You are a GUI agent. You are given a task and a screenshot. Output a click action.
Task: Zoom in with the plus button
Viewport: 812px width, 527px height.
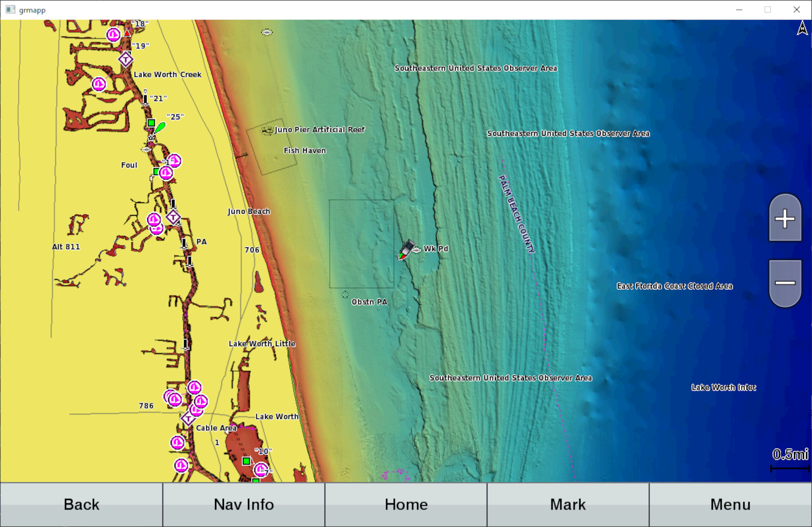tap(785, 219)
